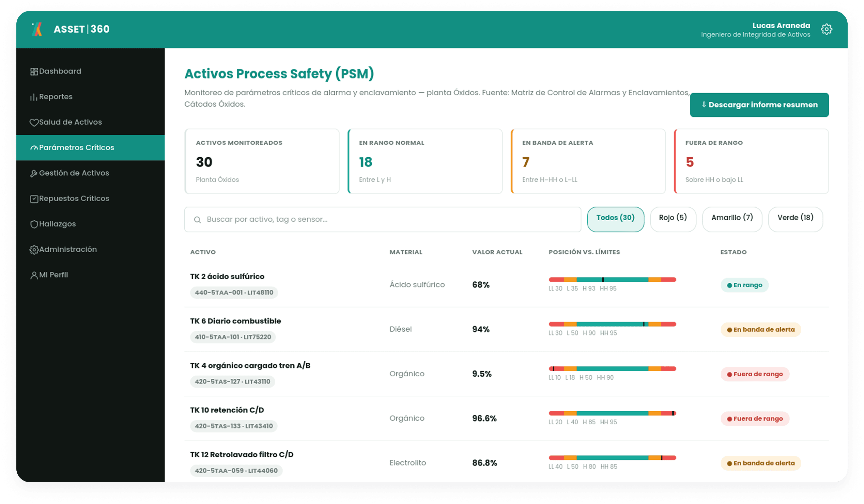
Task: Select Parámetros Críticos menu item
Action: pos(91,148)
